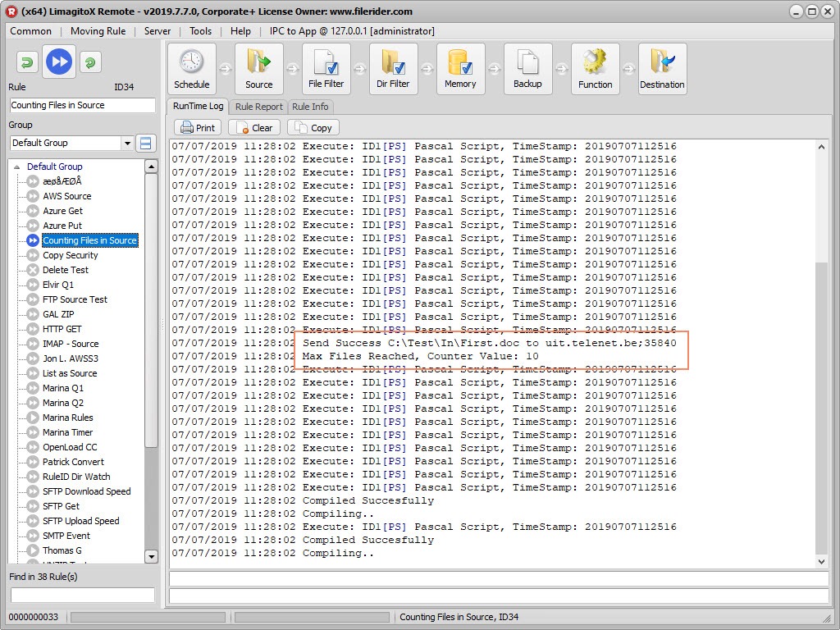Screen dimensions: 840x630
Task: Select the Jon L. AWSS3 rule
Action: pos(71,358)
